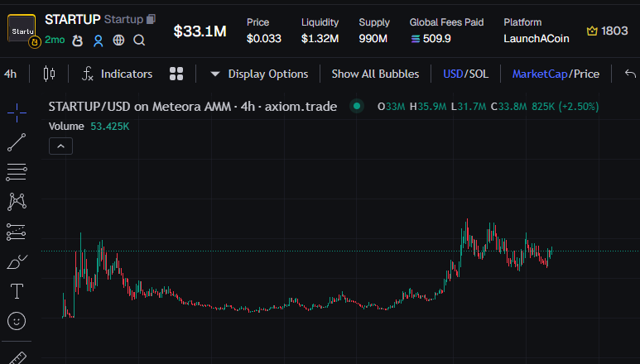The height and width of the screenshot is (364, 640).
Task: Select the Text annotation tool
Action: (17, 291)
